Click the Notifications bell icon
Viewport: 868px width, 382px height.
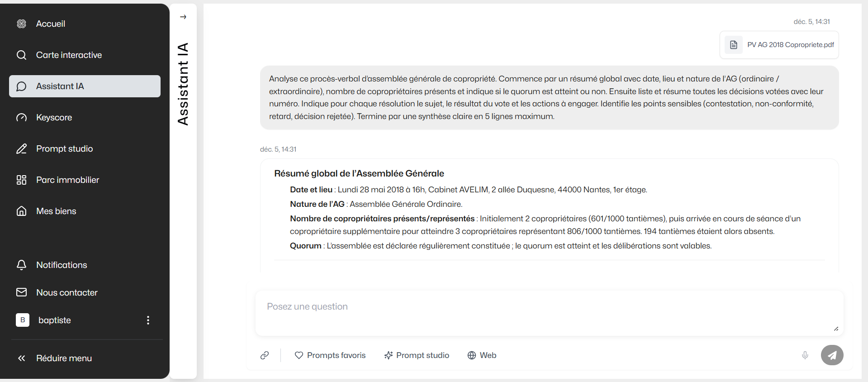point(21,265)
